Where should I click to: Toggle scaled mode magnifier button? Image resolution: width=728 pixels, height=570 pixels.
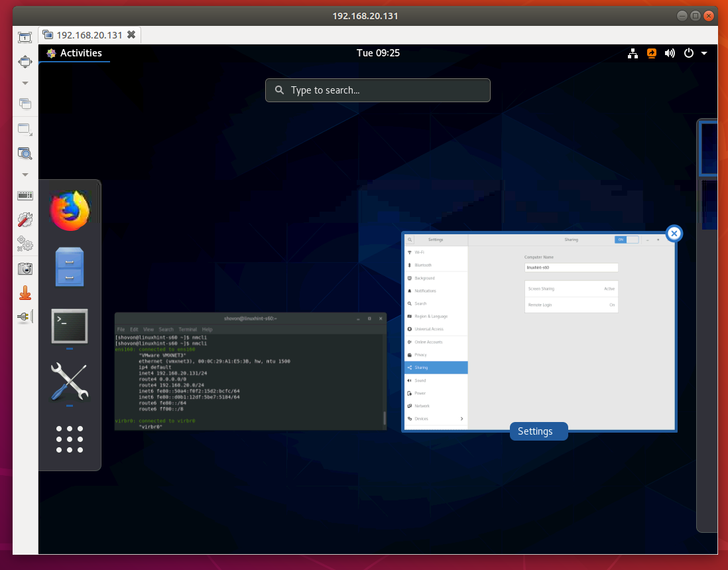point(25,153)
